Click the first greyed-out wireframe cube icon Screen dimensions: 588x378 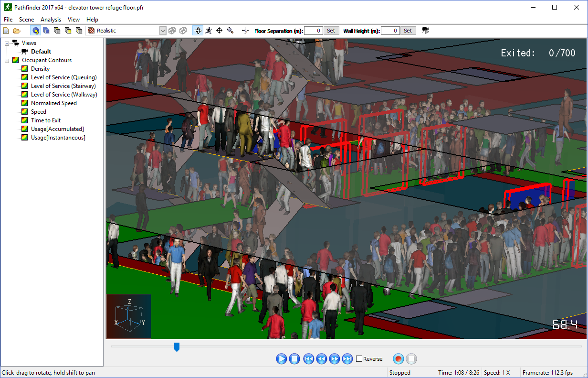pos(172,31)
